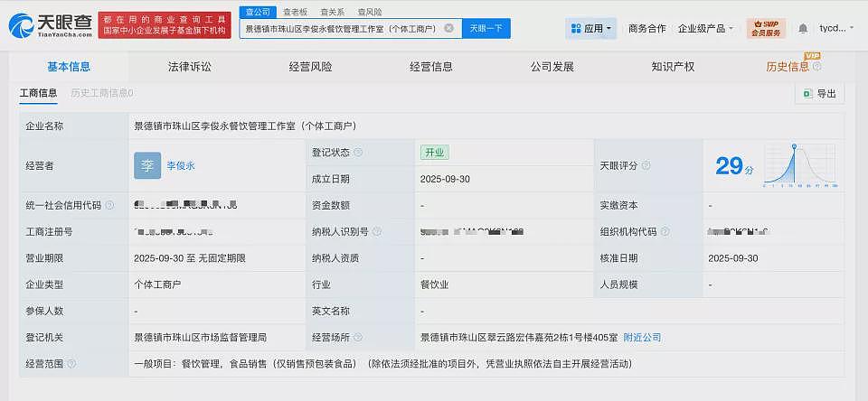
Task: Select the 历史工商信息0 sub-tab
Action: pyautogui.click(x=102, y=93)
